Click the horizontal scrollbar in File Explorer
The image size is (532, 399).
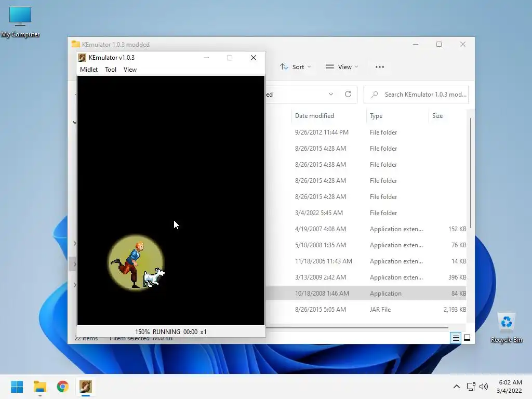[x=357, y=328]
